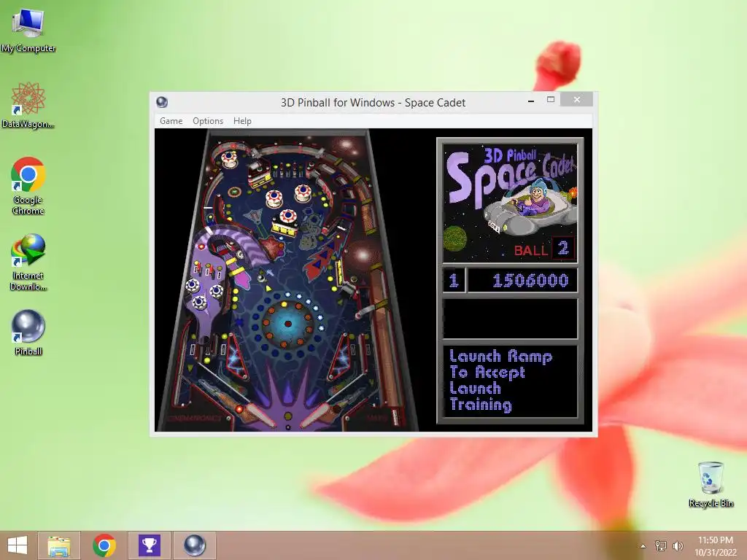This screenshot has height=560, width=747.
Task: Click the network icon in system tray
Action: (x=660, y=545)
